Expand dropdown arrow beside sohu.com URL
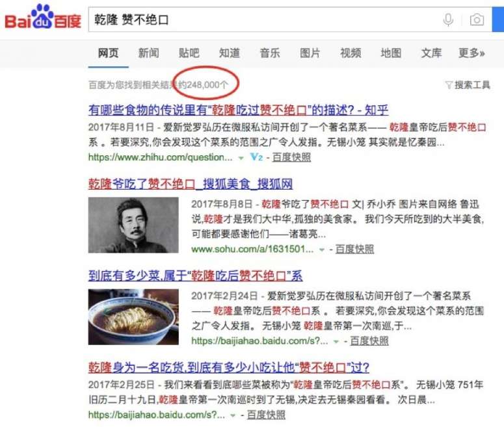The height and width of the screenshot is (427, 504). pyautogui.click(x=321, y=250)
